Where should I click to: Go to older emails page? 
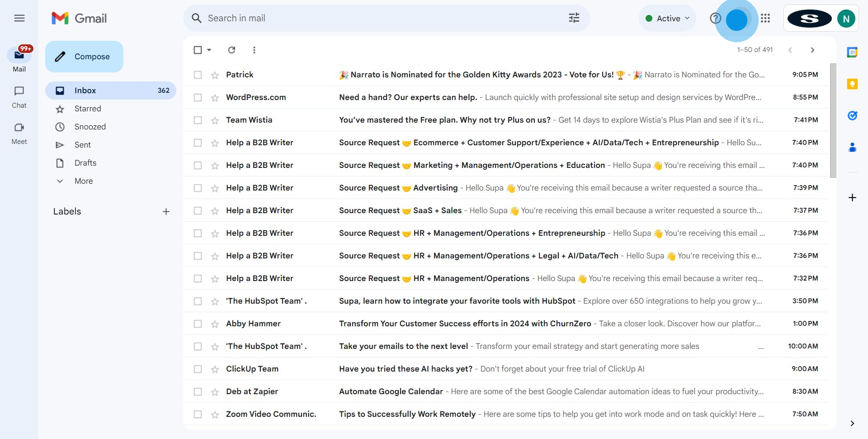(x=812, y=50)
